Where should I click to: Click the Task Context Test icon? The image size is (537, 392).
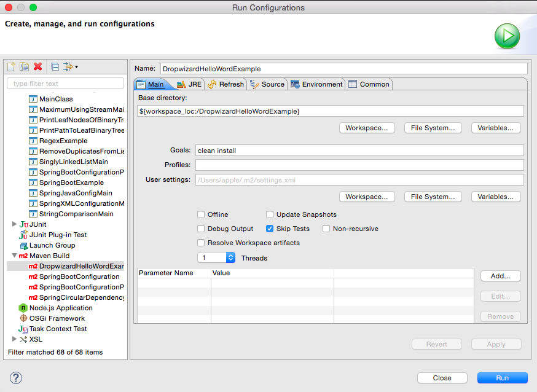pos(23,329)
